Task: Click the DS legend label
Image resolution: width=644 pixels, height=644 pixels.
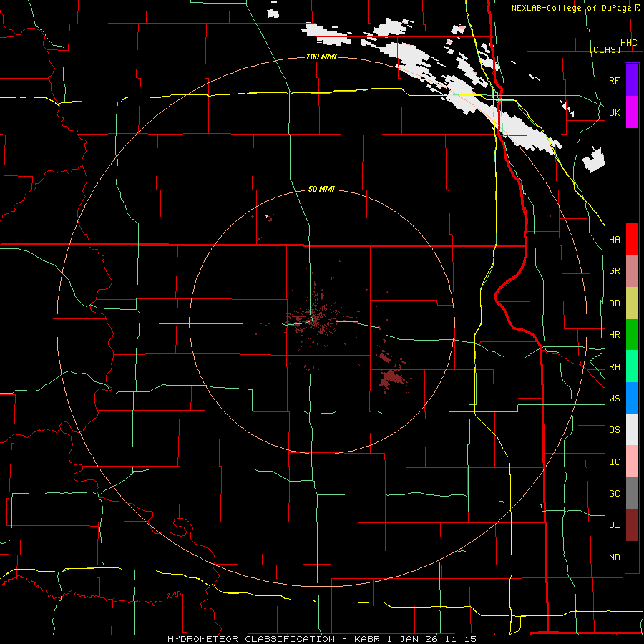Action: point(615,430)
